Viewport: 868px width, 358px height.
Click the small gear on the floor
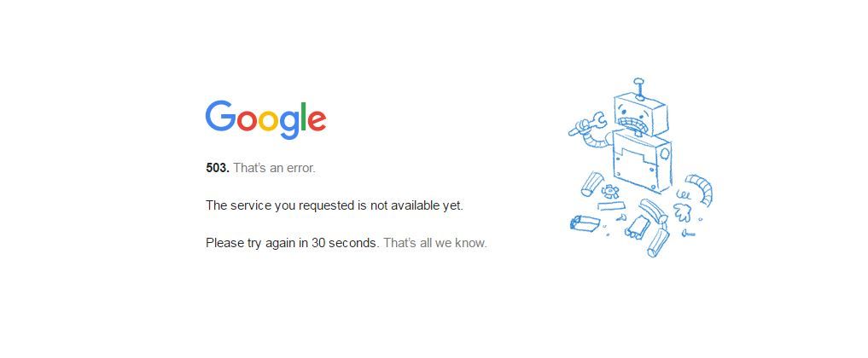pos(610,191)
